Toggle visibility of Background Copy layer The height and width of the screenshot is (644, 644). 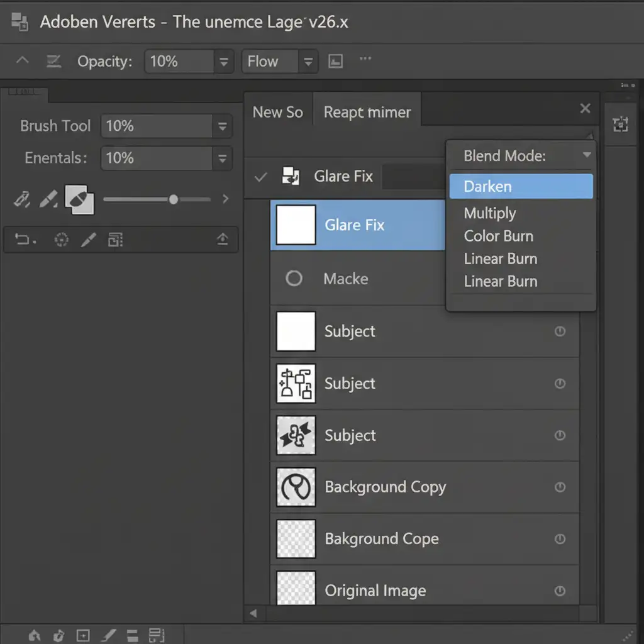[x=560, y=487]
